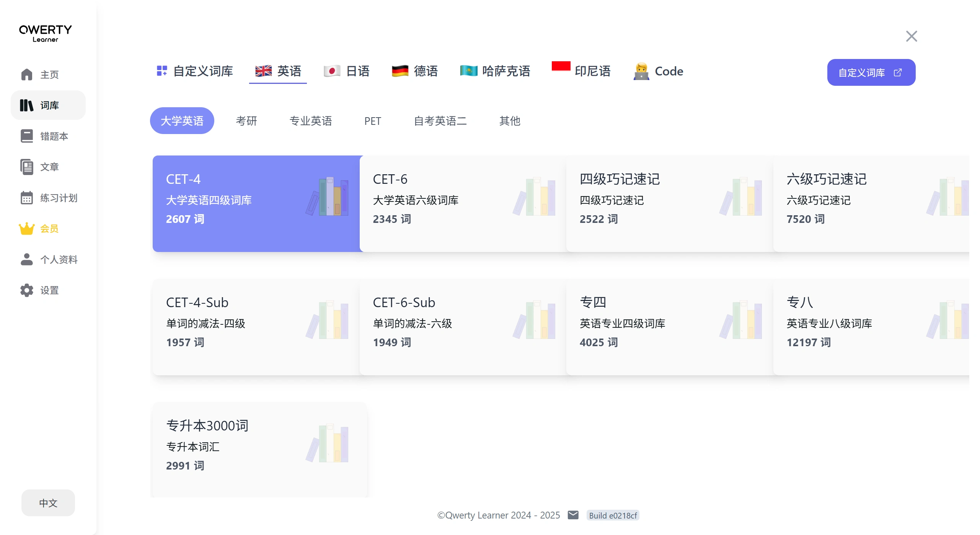Switch to the Code tab
This screenshot has width=980, height=535.
pos(658,71)
